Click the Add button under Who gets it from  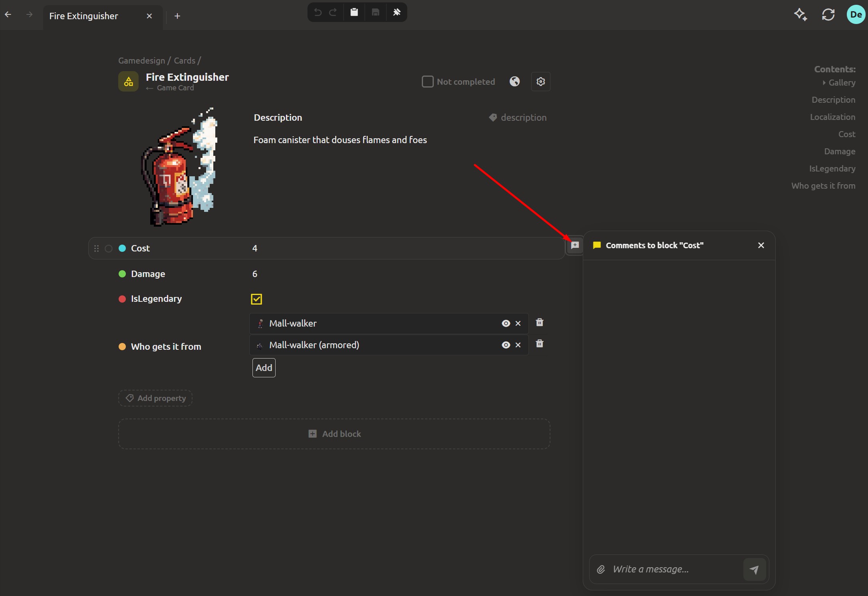pyautogui.click(x=264, y=368)
